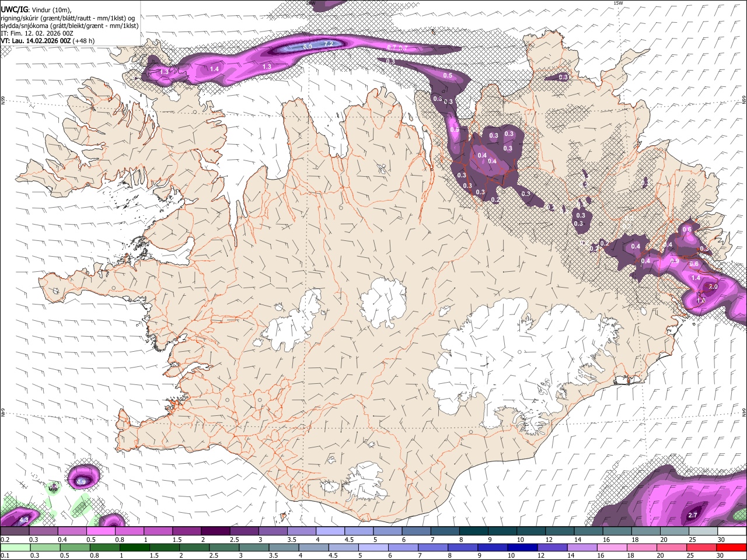Click the 2.7 precipitation value offshore southeast
Screen dimensions: 747x560
(693, 515)
